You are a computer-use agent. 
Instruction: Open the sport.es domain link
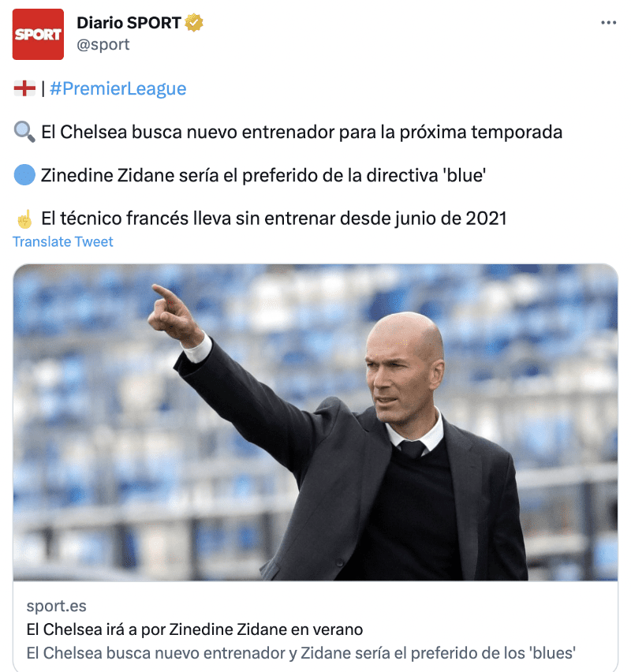(x=56, y=606)
